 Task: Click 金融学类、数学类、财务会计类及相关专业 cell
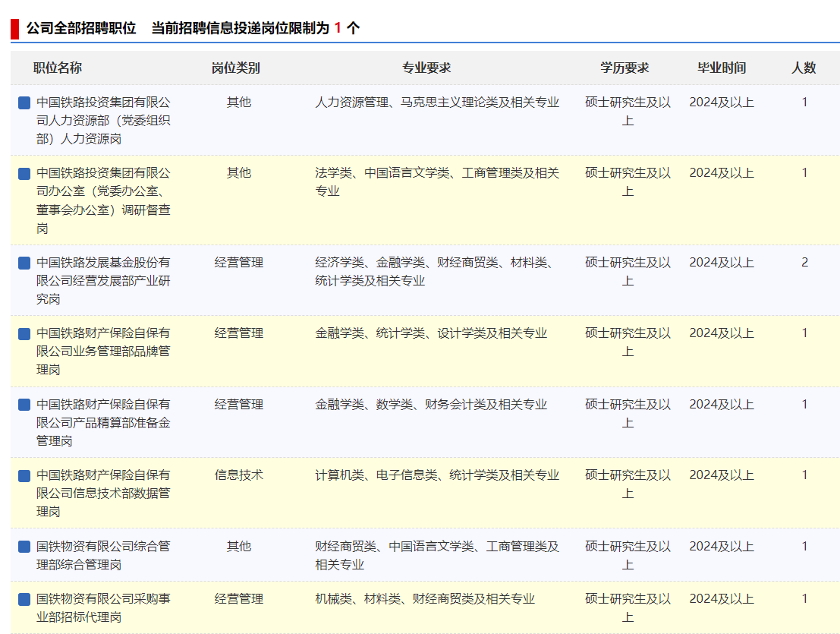tap(431, 405)
